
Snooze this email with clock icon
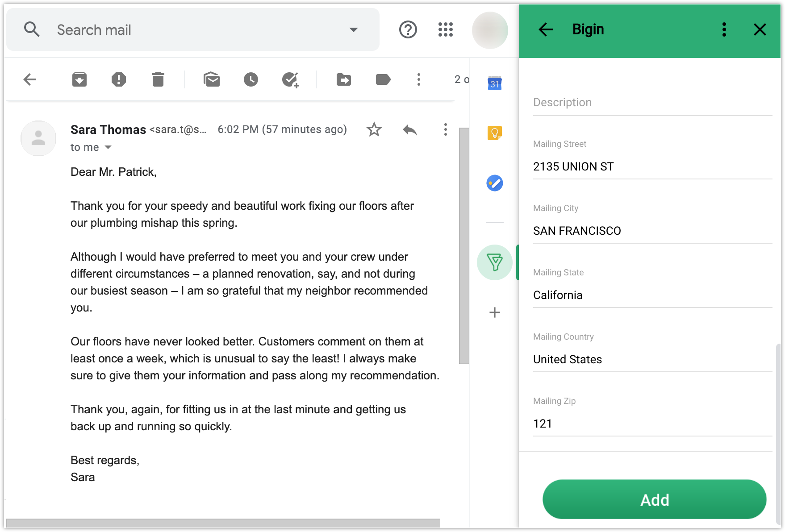251,79
